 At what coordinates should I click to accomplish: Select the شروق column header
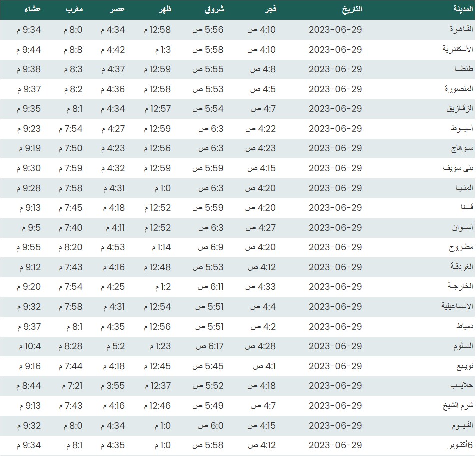214,10
